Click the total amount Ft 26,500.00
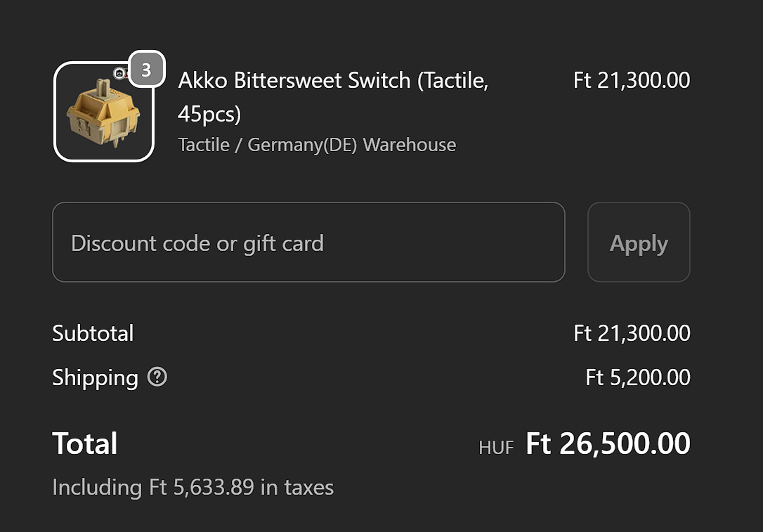763x532 pixels. tap(608, 444)
